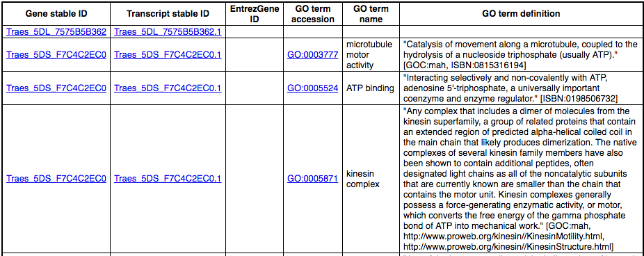The width and height of the screenshot is (644, 256).
Task: Click the GO term accession column header
Action: click(313, 13)
